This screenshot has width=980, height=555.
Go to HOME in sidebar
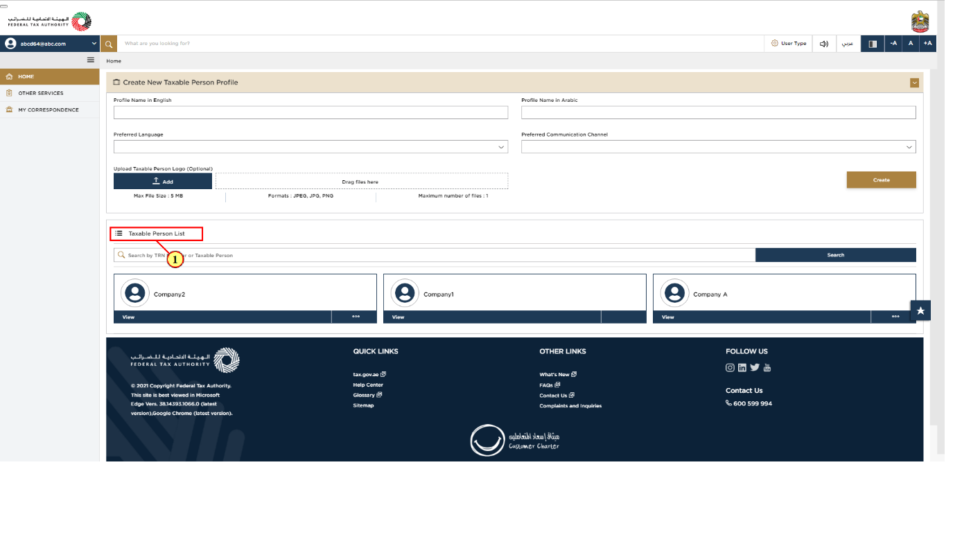click(x=50, y=77)
